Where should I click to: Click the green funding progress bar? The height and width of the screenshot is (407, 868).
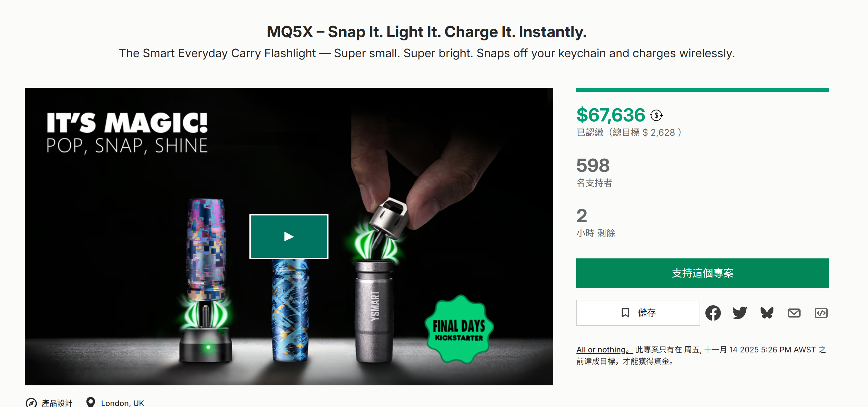[x=702, y=90]
